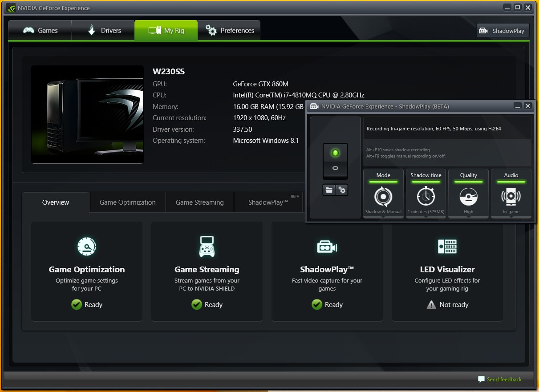This screenshot has height=392, width=539.
Task: Click the 'GPU:' label
Action: coord(159,84)
